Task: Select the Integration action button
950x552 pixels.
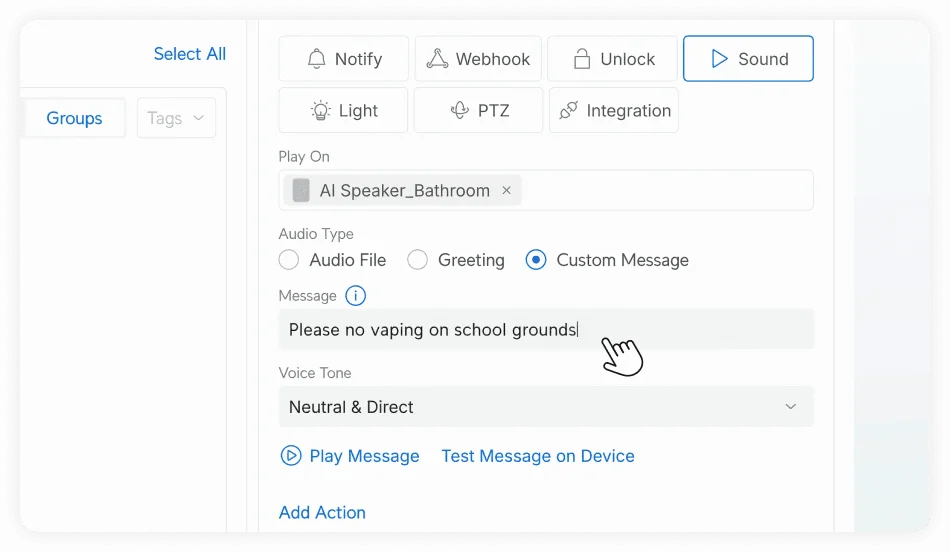Action: pyautogui.click(x=614, y=110)
